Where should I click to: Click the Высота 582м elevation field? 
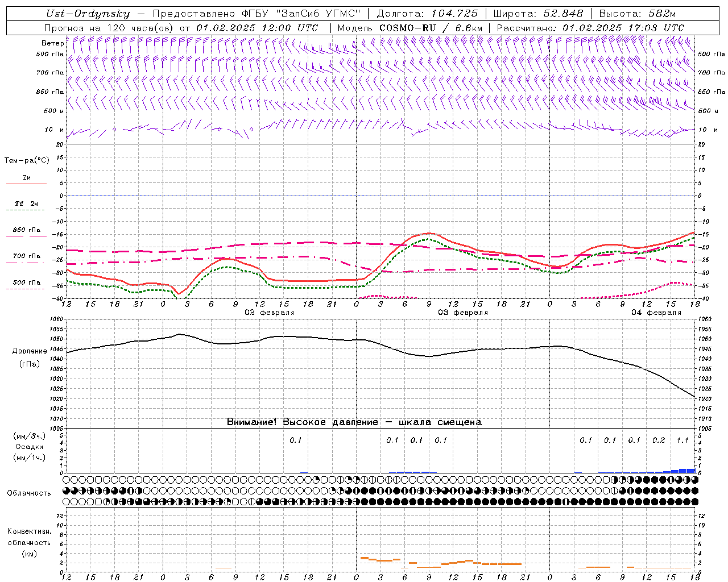point(638,14)
